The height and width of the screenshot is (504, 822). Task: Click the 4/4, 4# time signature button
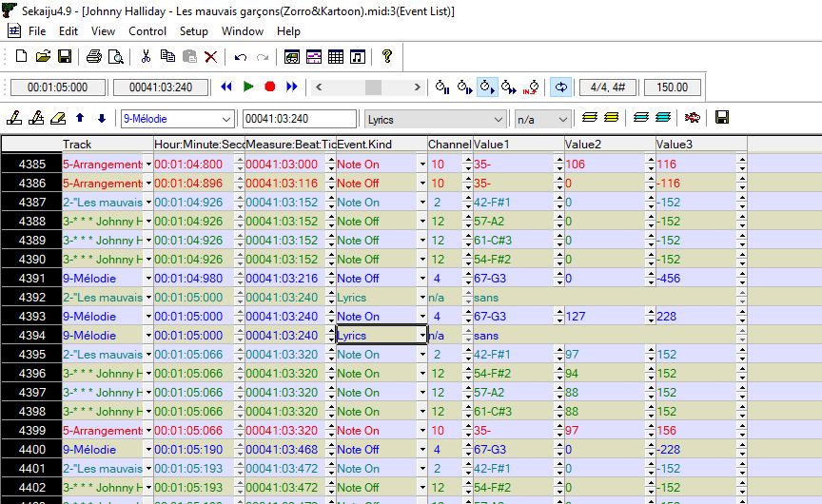tap(607, 87)
